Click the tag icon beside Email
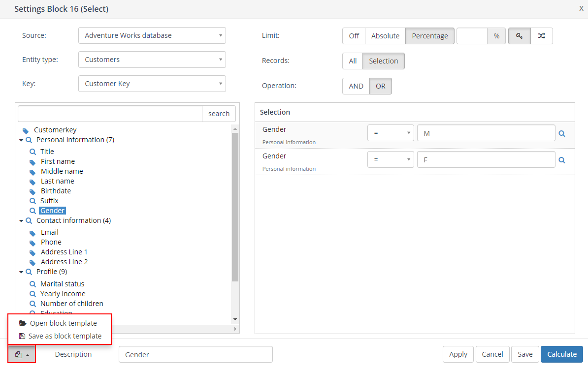 [33, 233]
